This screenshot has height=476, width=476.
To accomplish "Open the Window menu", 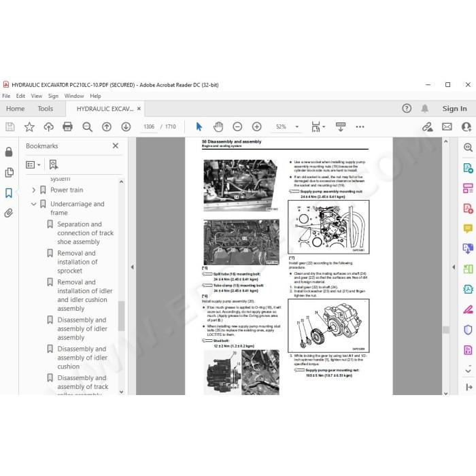I will click(x=74, y=96).
